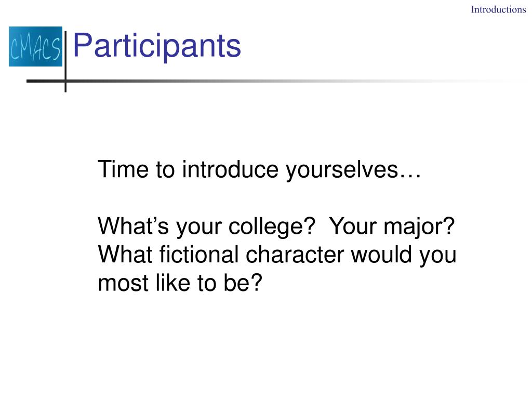Select the word 'introduce' in first line

(x=230, y=169)
